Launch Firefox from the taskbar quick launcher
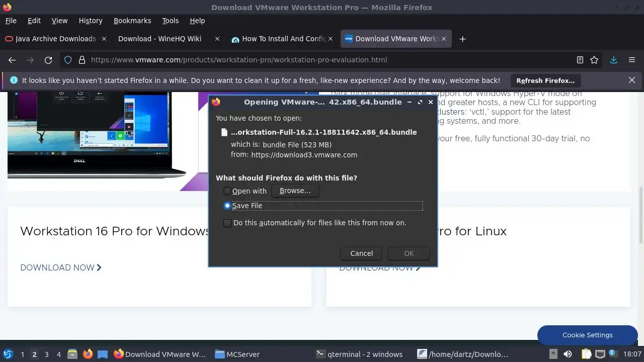Viewport: 644px width, 362px height. click(88, 354)
